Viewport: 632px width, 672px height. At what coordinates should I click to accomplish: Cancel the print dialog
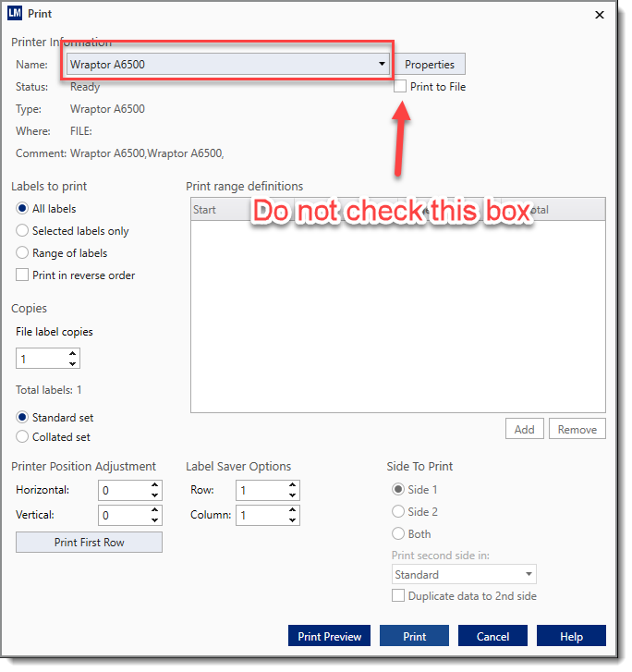492,636
